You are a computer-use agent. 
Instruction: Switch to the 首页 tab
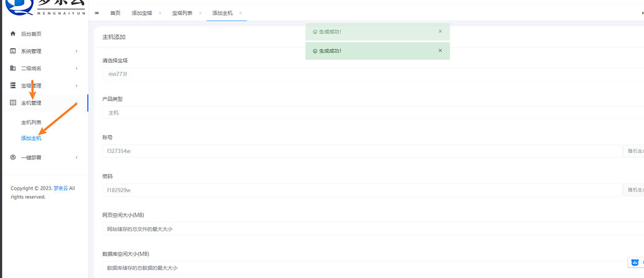[x=115, y=13]
